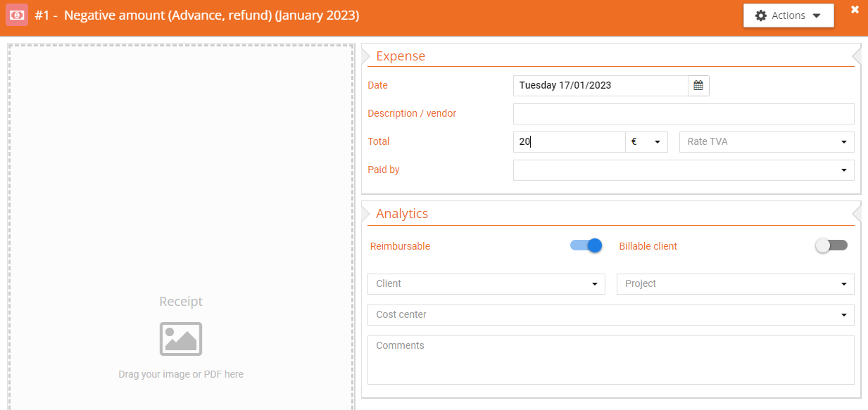
Task: Click the Date input field
Action: click(x=600, y=85)
